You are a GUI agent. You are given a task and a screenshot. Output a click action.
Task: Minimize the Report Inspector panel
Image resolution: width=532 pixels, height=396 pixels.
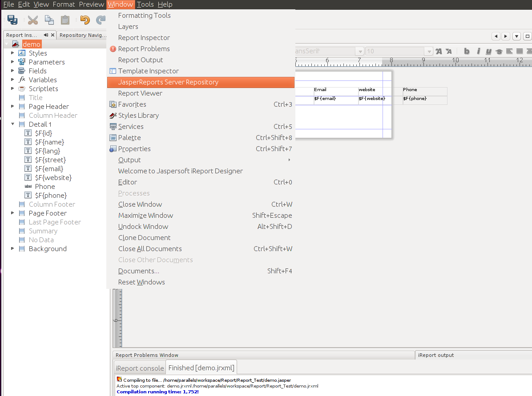coord(46,35)
